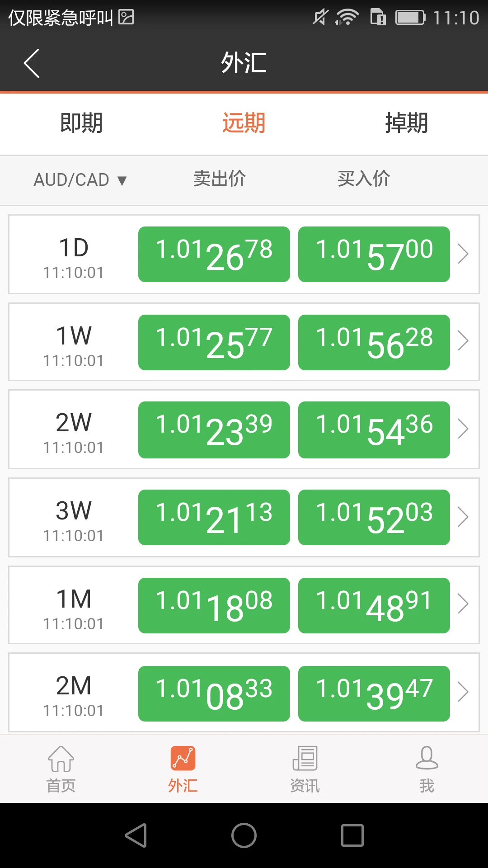
Task: Select the 远期 tab
Action: click(244, 123)
